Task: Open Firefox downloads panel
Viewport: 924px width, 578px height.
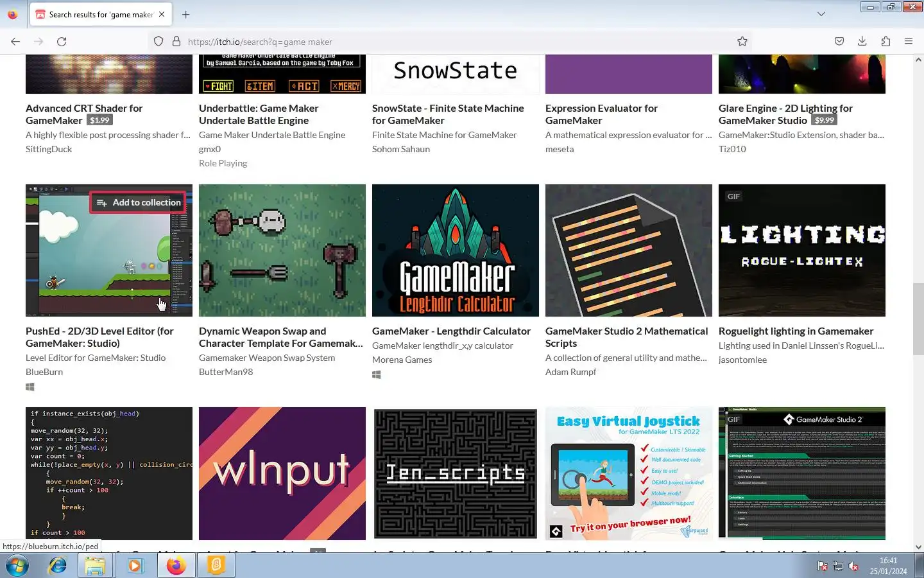Action: 862,42
